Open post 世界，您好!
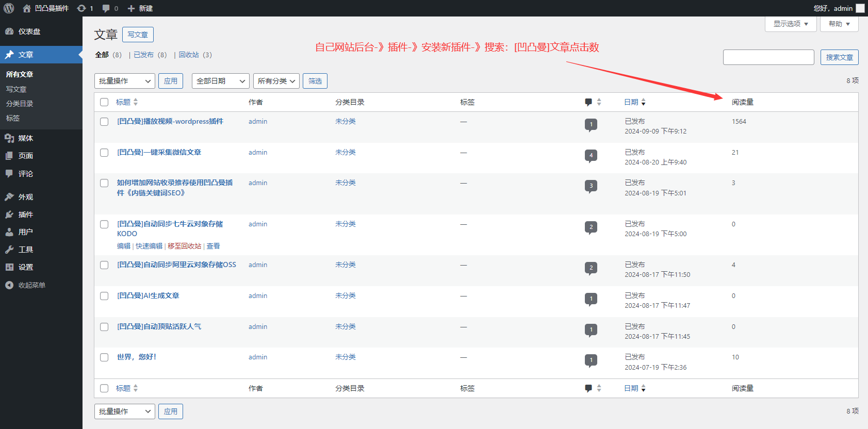 point(137,357)
